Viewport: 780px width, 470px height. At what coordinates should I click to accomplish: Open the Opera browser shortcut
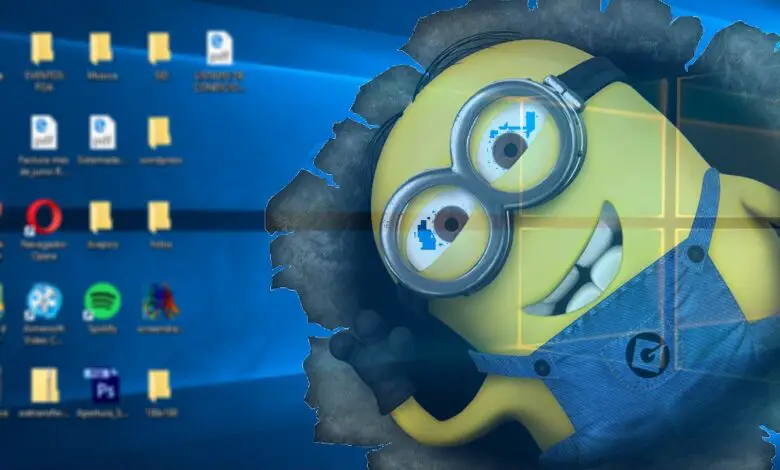click(44, 217)
